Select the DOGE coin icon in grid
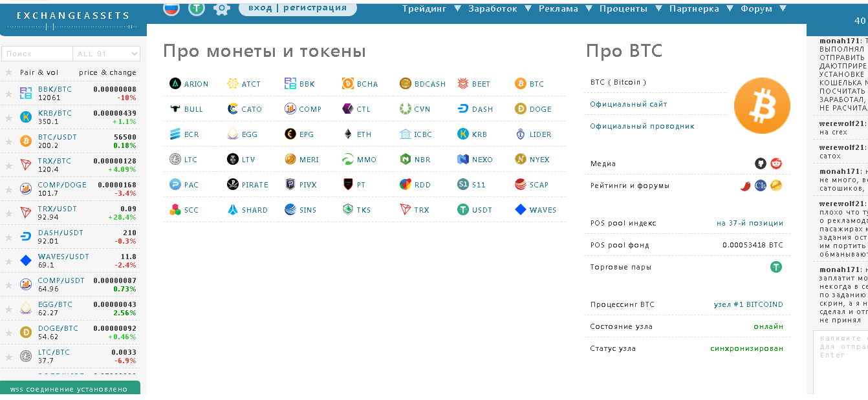 [521, 109]
